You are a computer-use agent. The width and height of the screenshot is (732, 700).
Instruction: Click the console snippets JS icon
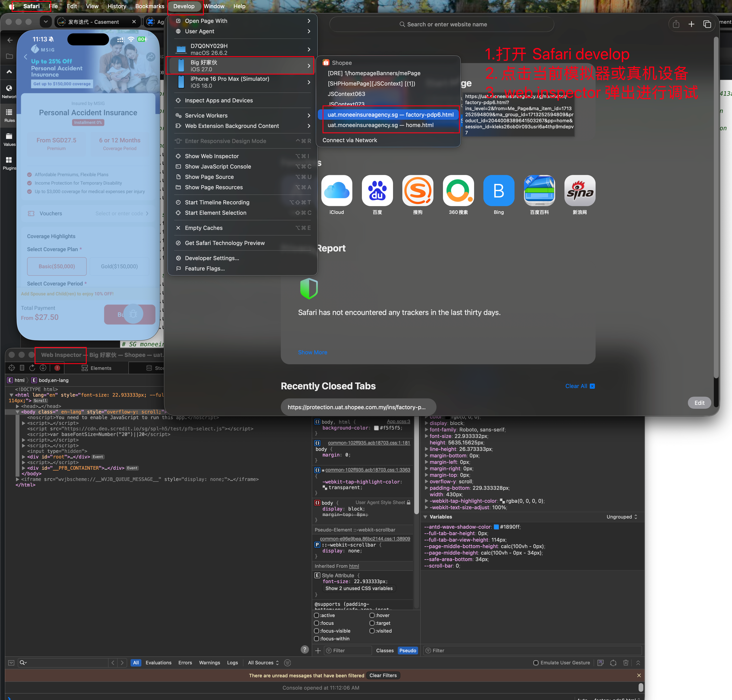[x=601, y=663]
